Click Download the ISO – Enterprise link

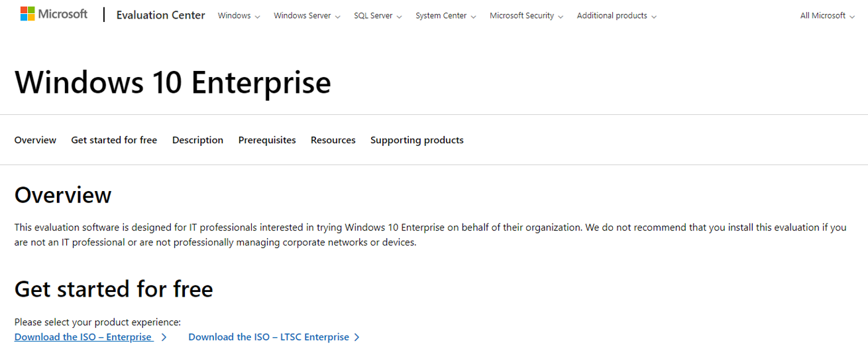click(x=83, y=337)
